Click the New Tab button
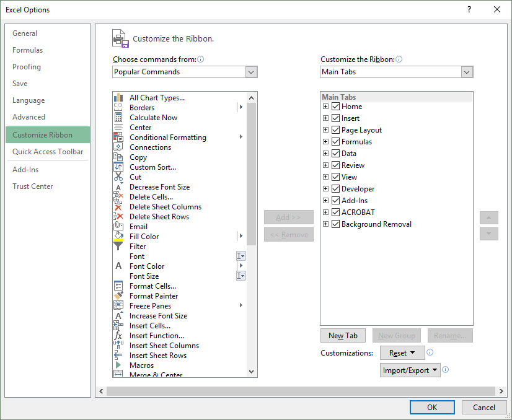Screen dimensions: 512x420 click(x=343, y=336)
